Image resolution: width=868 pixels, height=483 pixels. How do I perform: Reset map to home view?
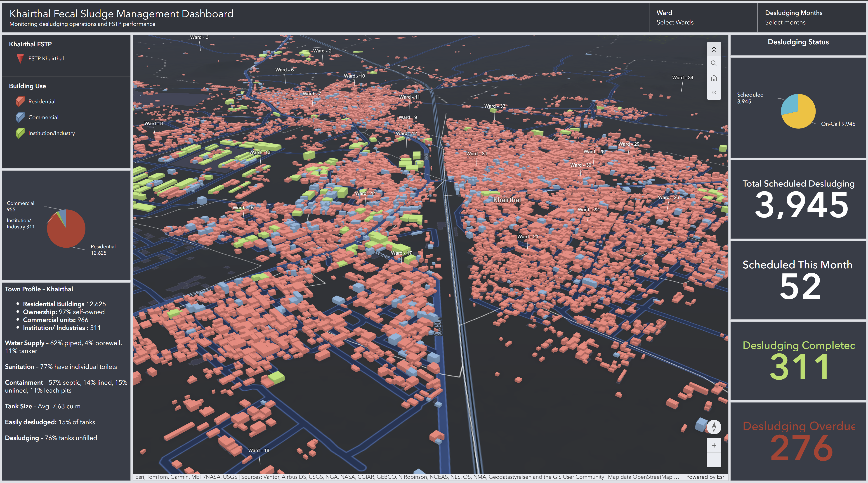tap(714, 78)
